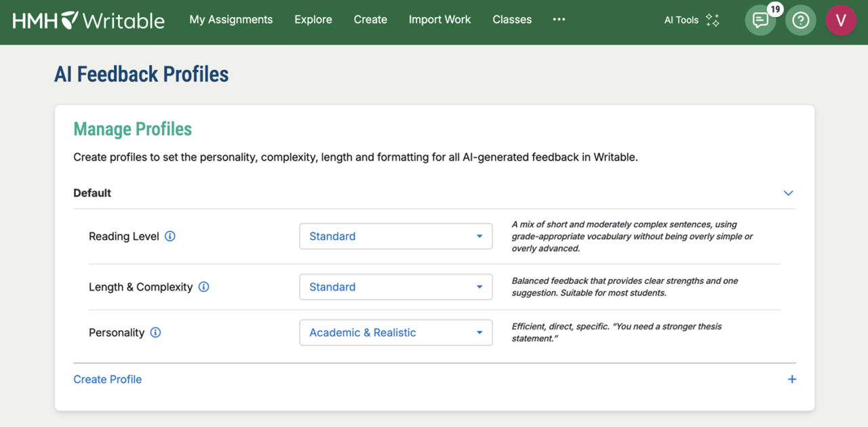
Task: Navigate to My Assignments
Action: pos(231,20)
